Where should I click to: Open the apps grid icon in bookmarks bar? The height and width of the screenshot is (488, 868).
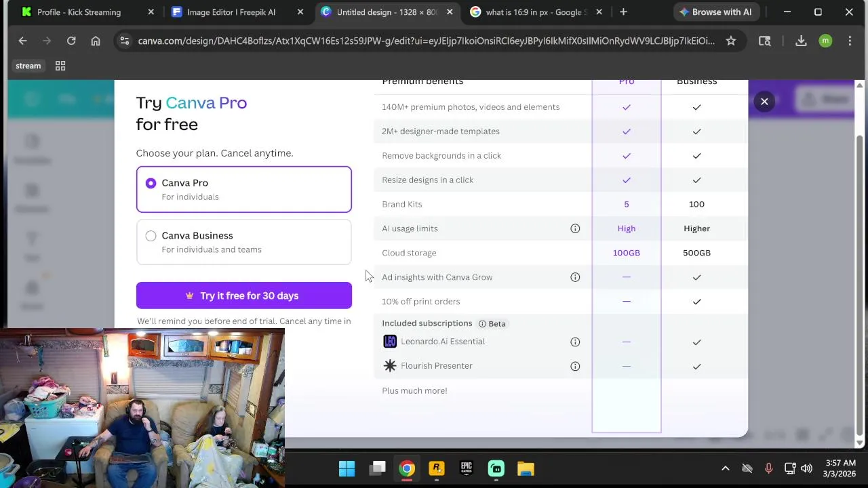[60, 66]
